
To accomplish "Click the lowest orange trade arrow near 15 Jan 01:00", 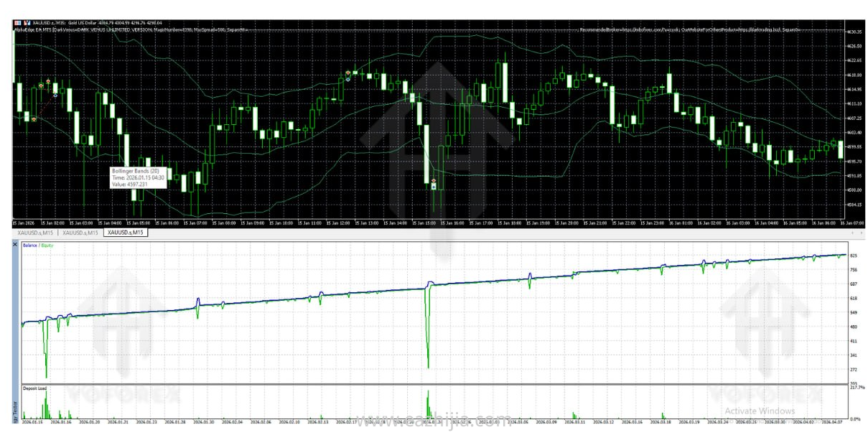I will [34, 118].
